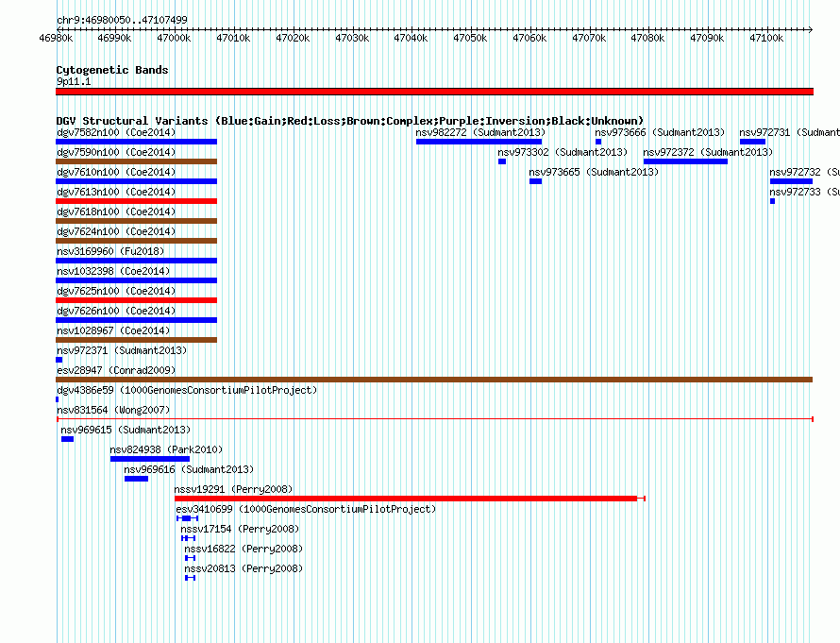Open the nssv17154 (Perry2008) label
The width and height of the screenshot is (840, 643).
point(240,529)
